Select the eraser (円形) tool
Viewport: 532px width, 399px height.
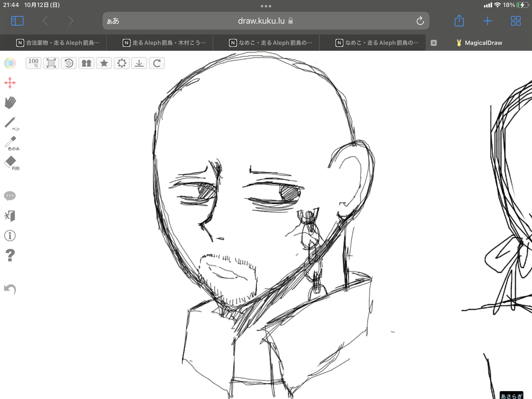11,163
